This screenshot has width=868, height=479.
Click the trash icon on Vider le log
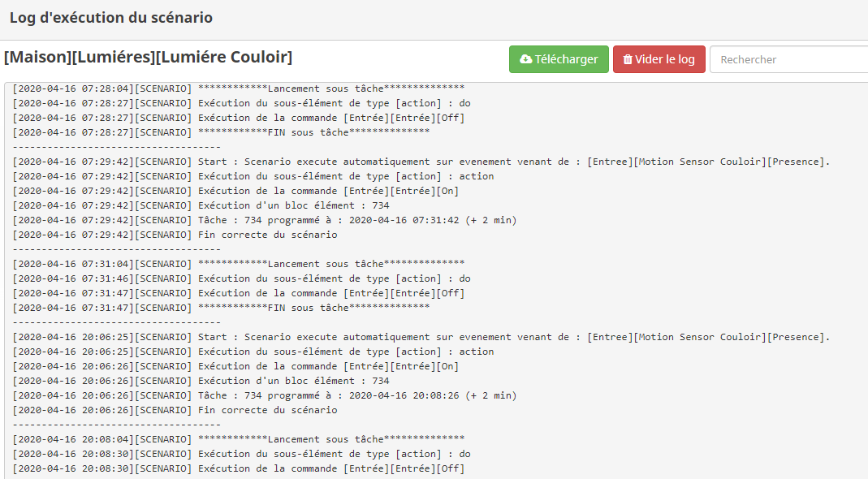[x=628, y=59]
